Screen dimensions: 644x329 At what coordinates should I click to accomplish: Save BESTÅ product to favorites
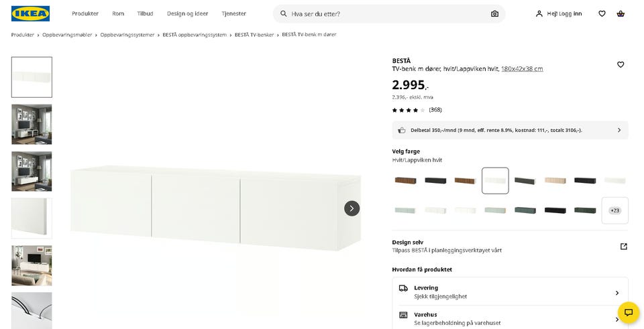[621, 64]
